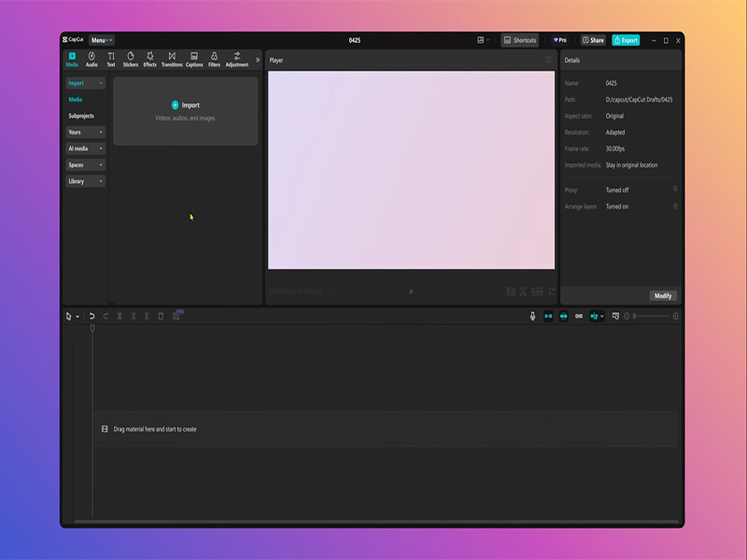Click the Undo icon above the timeline
747x560 pixels.
[92, 317]
